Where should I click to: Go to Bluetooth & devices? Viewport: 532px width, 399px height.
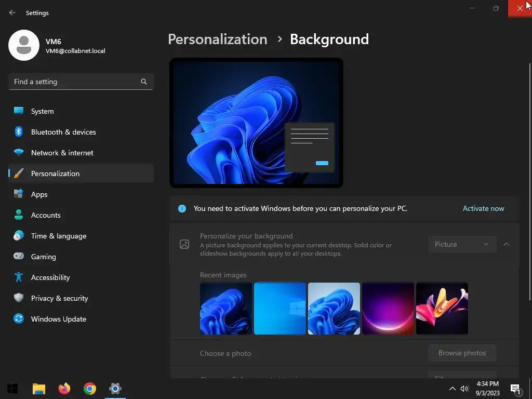(81, 131)
